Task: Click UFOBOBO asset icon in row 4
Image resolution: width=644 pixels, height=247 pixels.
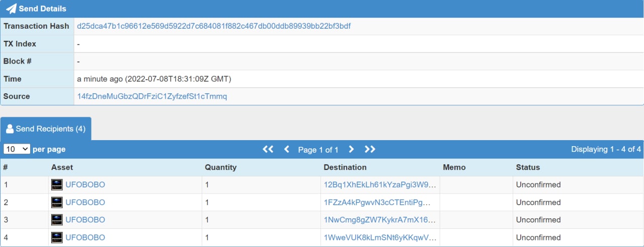Action: point(57,237)
